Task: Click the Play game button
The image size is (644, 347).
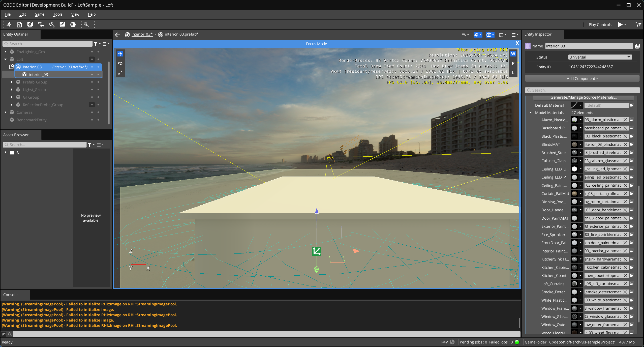Action: 620,24
